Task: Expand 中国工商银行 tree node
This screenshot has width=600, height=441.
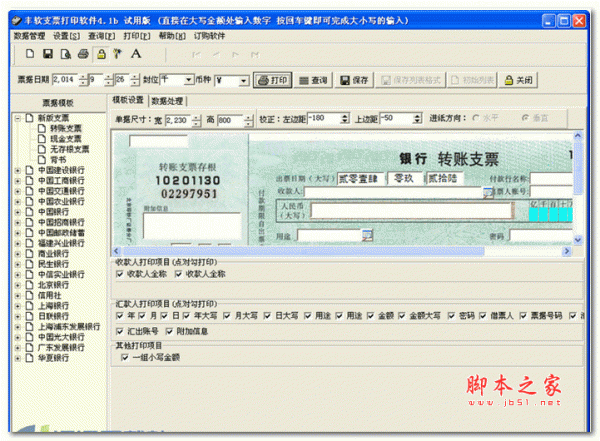Action: pyautogui.click(x=18, y=181)
